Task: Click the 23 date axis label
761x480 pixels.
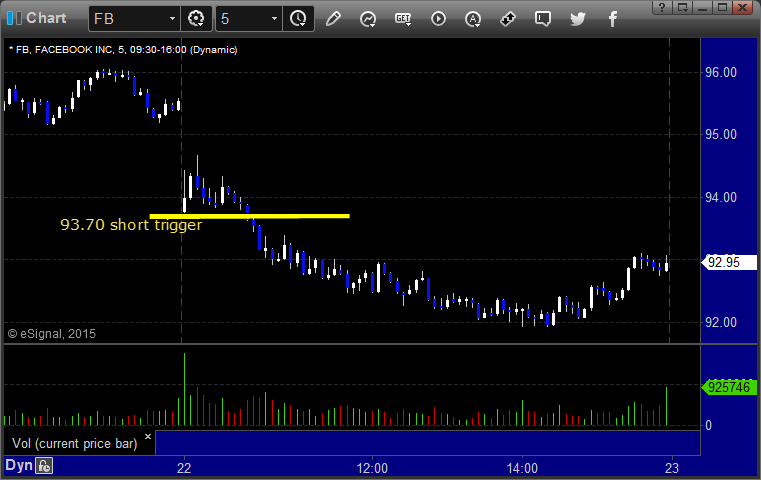Action: coord(672,468)
